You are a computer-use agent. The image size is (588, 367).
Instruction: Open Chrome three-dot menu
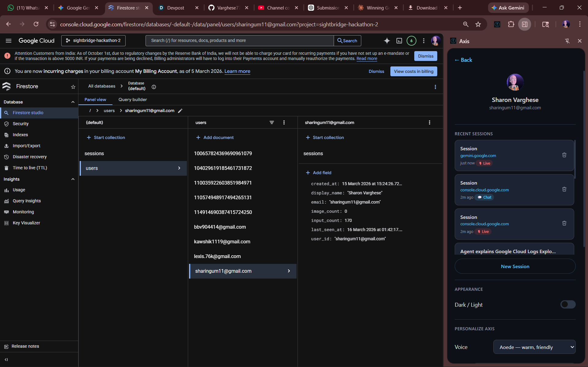580,24
